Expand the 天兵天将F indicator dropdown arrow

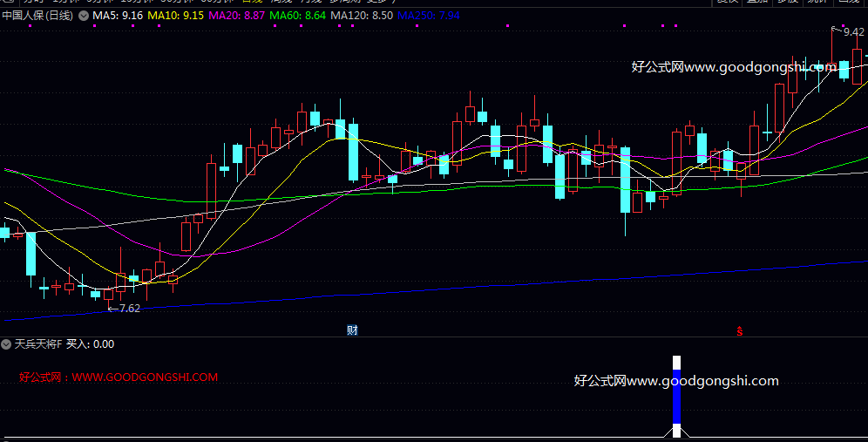pyautogui.click(x=6, y=344)
